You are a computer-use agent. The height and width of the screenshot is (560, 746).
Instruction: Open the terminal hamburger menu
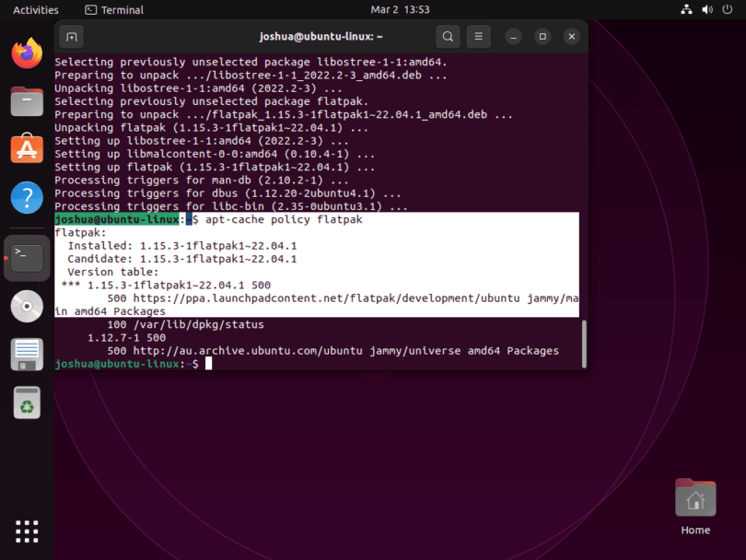coord(478,36)
